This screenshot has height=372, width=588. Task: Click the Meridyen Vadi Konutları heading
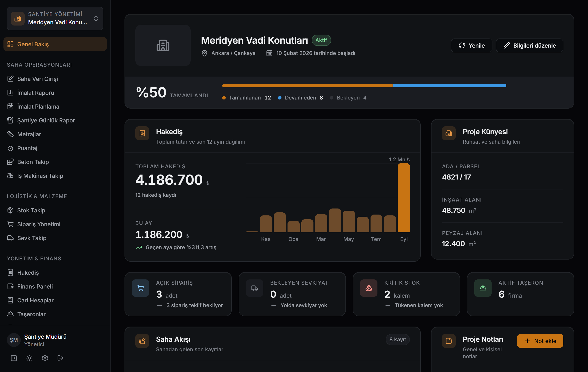click(x=254, y=40)
